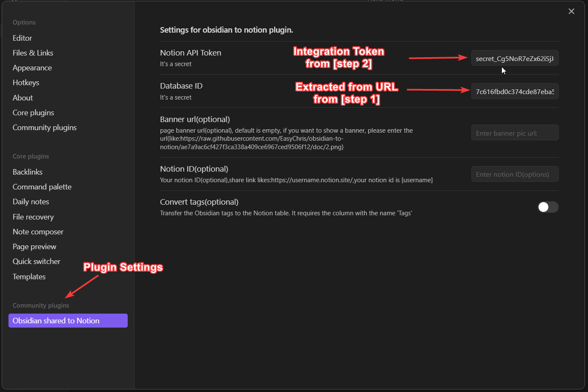This screenshot has width=588, height=392.
Task: Toggle Convert tags option
Action: tap(548, 207)
